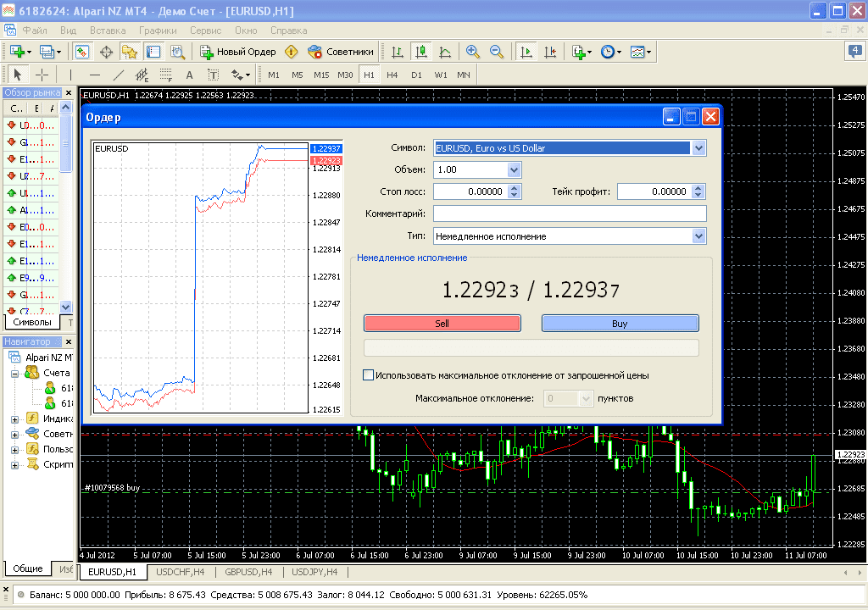
Task: Expand the Индикаторы node in Navigator
Action: click(x=15, y=419)
